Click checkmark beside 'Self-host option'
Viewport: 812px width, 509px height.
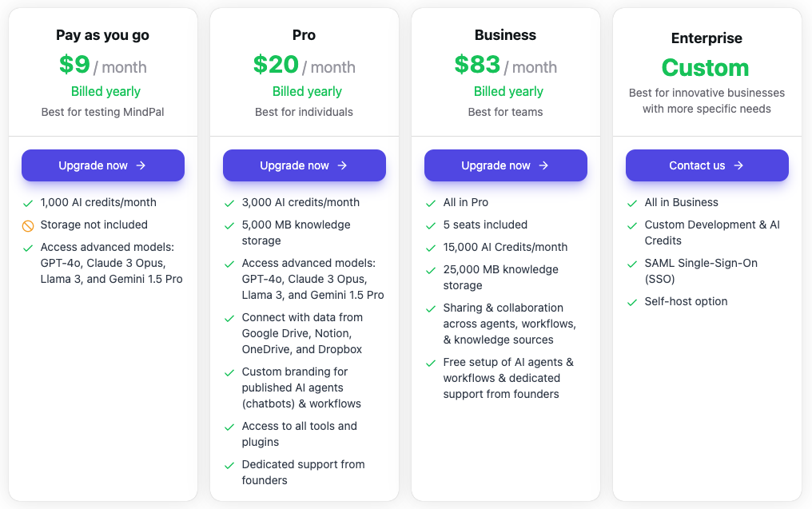click(x=632, y=302)
